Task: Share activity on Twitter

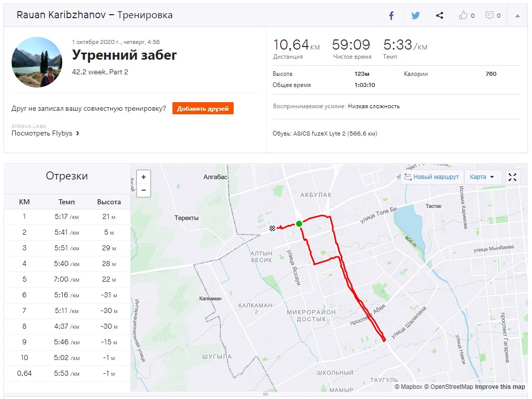Action: [416, 16]
